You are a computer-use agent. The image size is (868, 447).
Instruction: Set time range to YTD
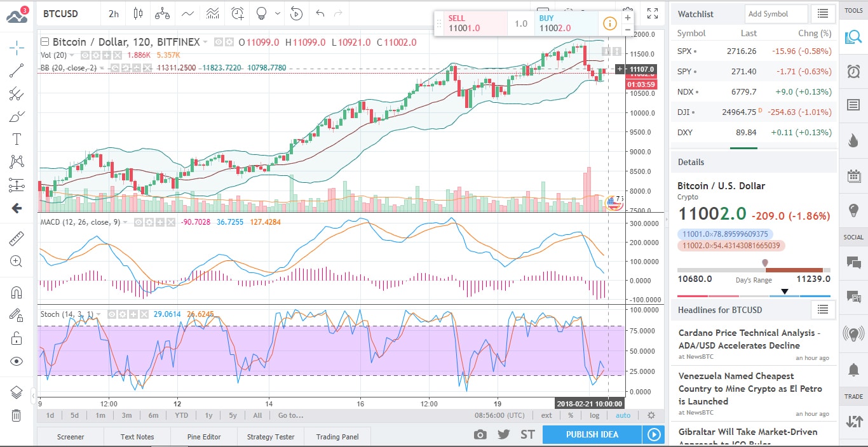pyautogui.click(x=181, y=415)
